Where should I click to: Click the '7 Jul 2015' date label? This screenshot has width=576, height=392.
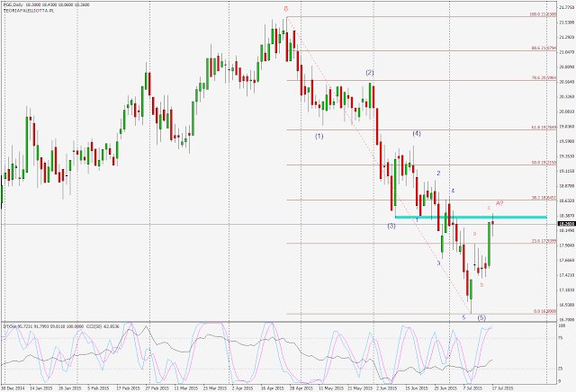point(472,388)
